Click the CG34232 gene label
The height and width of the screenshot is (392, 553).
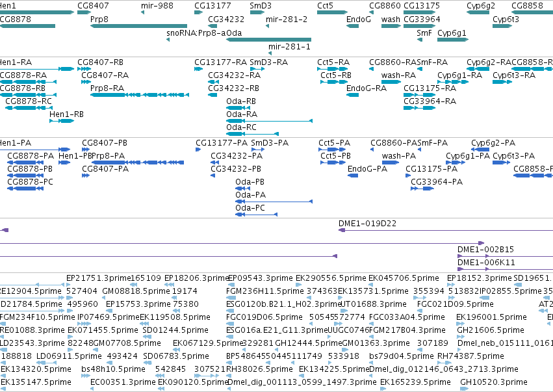click(226, 20)
